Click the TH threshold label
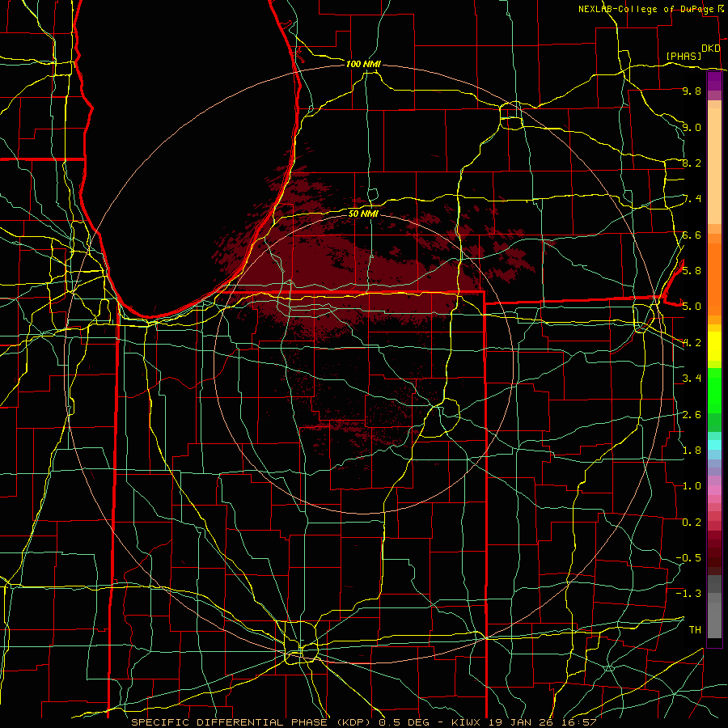This screenshot has height=728, width=728. (695, 629)
